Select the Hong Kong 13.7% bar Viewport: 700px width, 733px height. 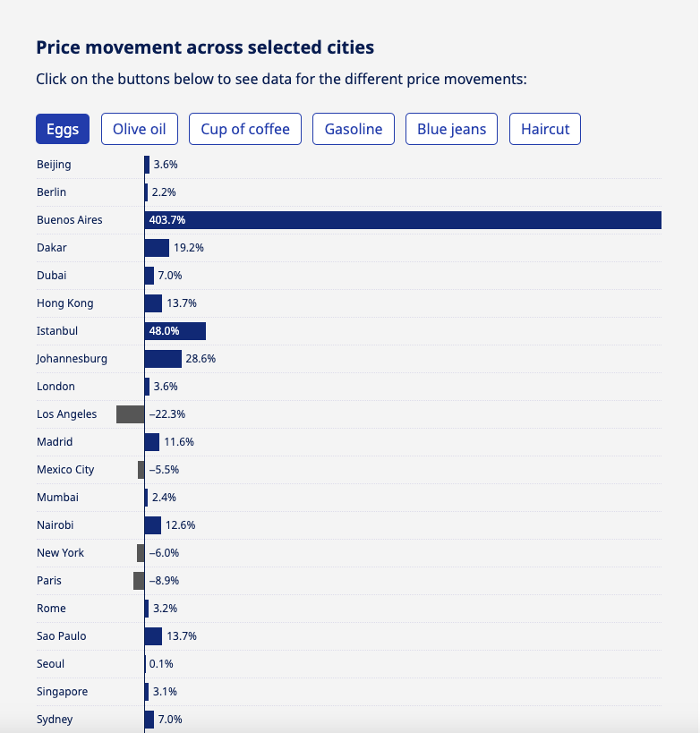153,303
